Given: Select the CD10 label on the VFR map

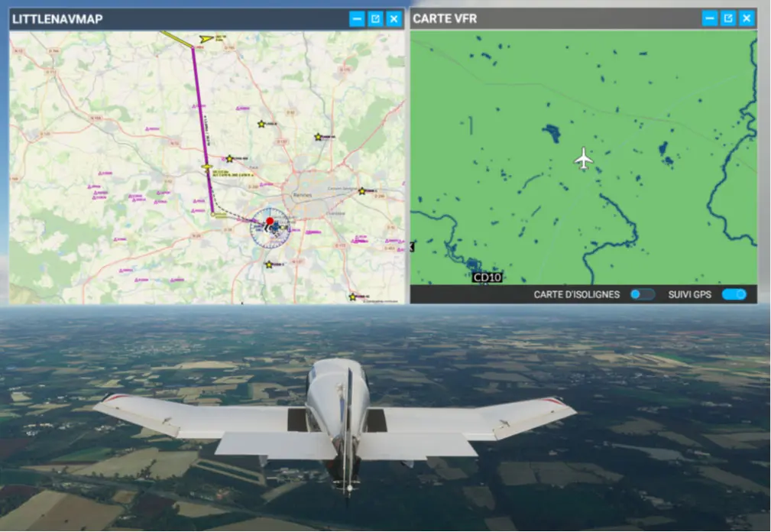Looking at the screenshot, I should click(488, 277).
